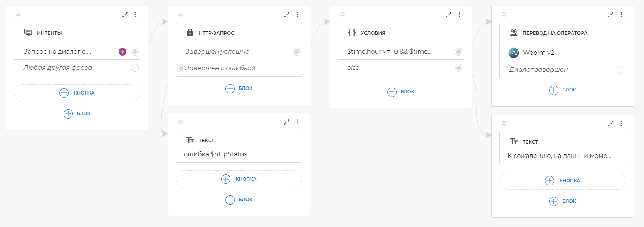Click the ИНТЕНТЫ chat bubbles icon

[x=28, y=32]
